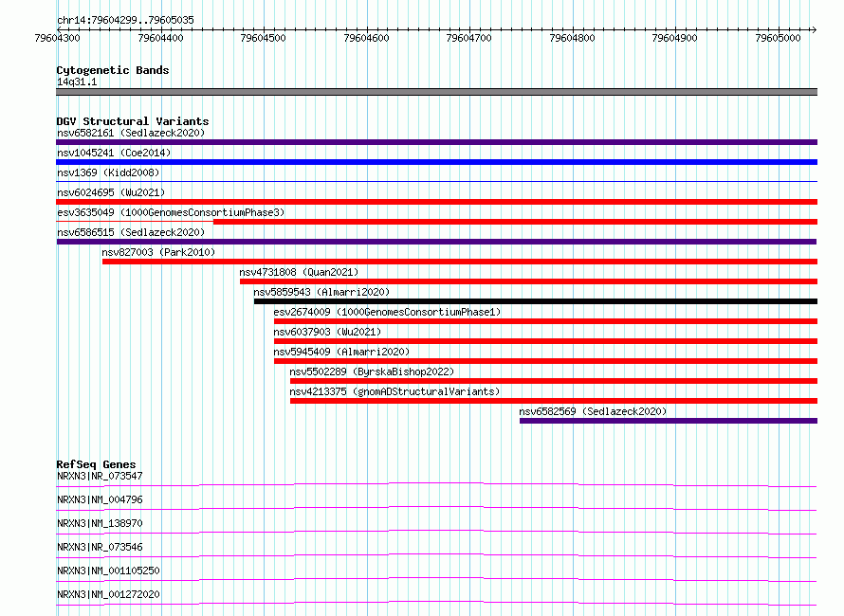Click the DGV Structural Variants track title
This screenshot has height=616, width=844.
133,121
